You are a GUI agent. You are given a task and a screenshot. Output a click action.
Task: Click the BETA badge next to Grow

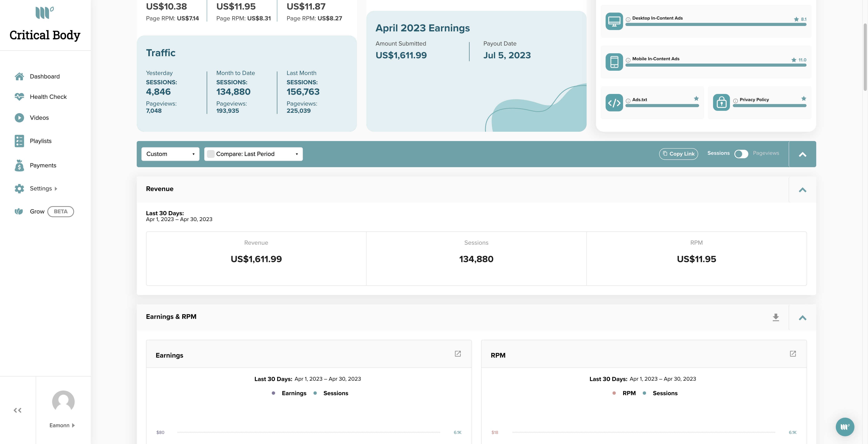coord(61,211)
